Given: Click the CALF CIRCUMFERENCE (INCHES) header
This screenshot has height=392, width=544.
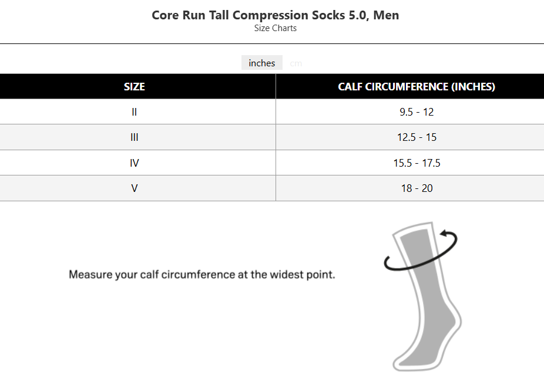Looking at the screenshot, I should (x=417, y=86).
